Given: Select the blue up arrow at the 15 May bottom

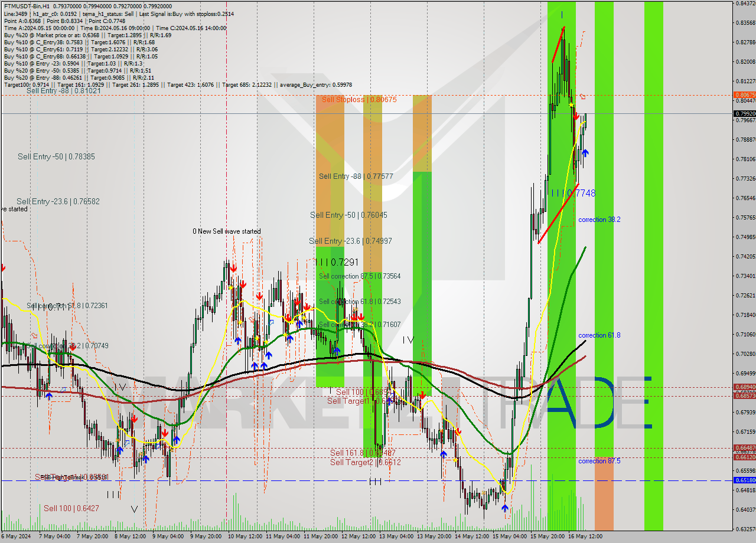Looking at the screenshot, I should (x=505, y=508).
